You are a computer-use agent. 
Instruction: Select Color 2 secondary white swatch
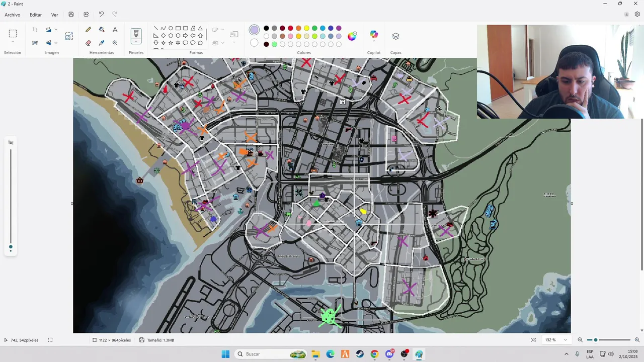tap(255, 43)
